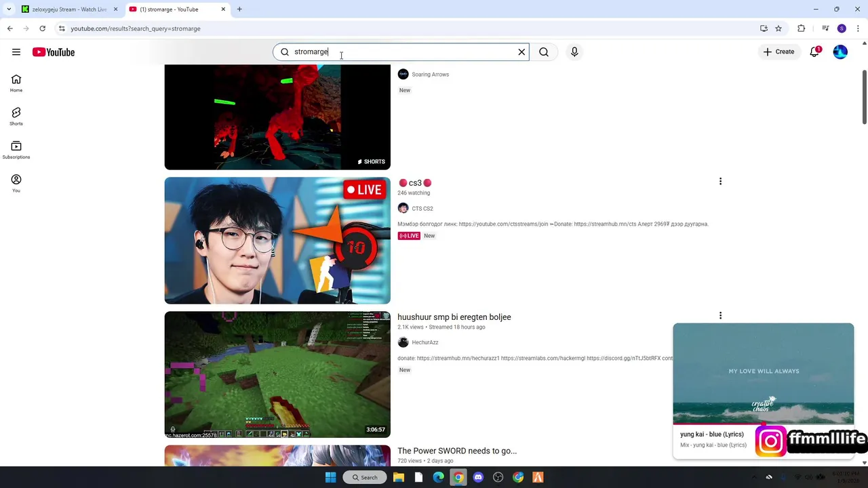This screenshot has height=488, width=868.
Task: Open the Windows Start button
Action: [330, 477]
